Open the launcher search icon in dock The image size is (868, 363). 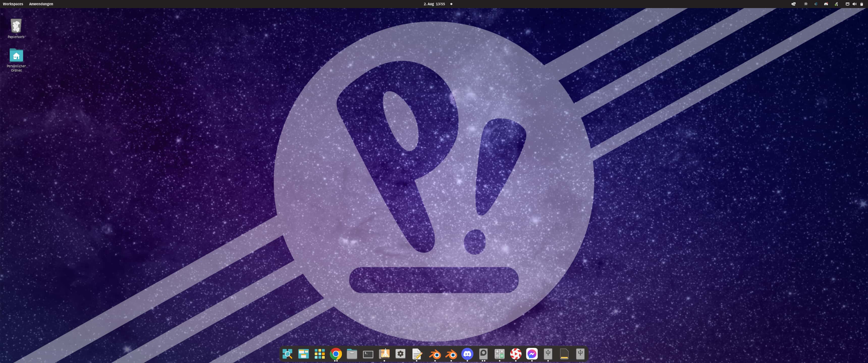287,354
